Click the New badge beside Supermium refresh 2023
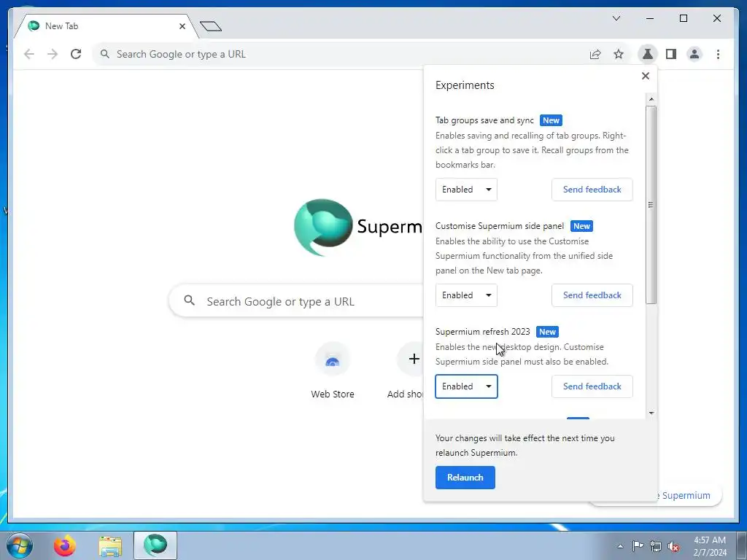 (547, 332)
